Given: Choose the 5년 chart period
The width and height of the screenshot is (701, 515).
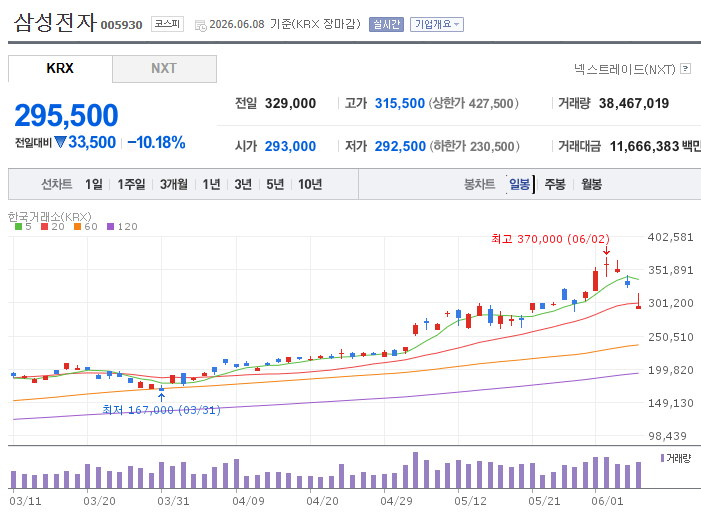Looking at the screenshot, I should pyautogui.click(x=275, y=184).
